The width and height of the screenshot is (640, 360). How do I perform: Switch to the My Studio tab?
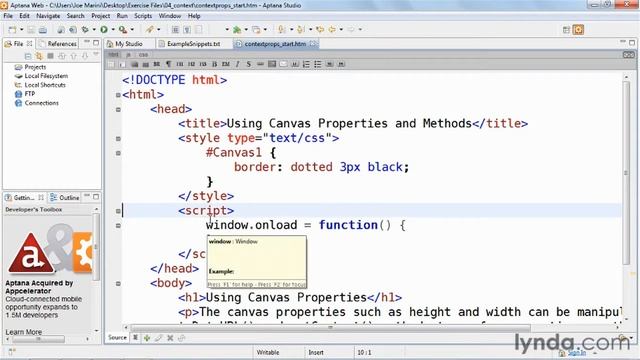pyautogui.click(x=129, y=44)
